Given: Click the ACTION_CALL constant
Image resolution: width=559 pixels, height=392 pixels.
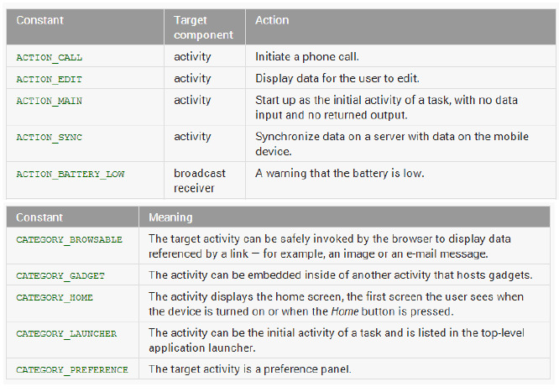Looking at the screenshot, I should point(50,57).
